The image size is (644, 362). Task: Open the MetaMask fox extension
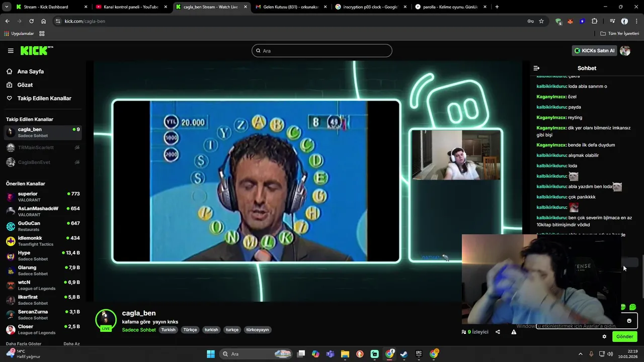point(570,21)
